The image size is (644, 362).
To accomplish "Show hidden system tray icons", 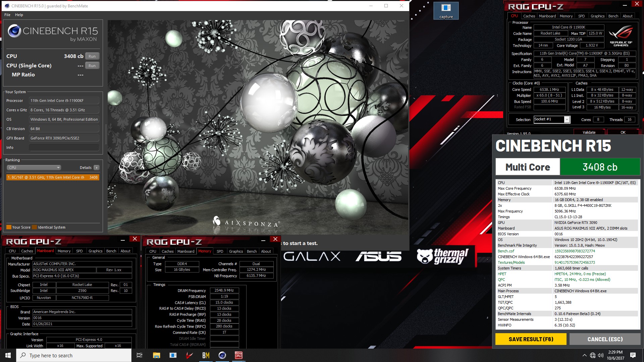I will point(585,355).
